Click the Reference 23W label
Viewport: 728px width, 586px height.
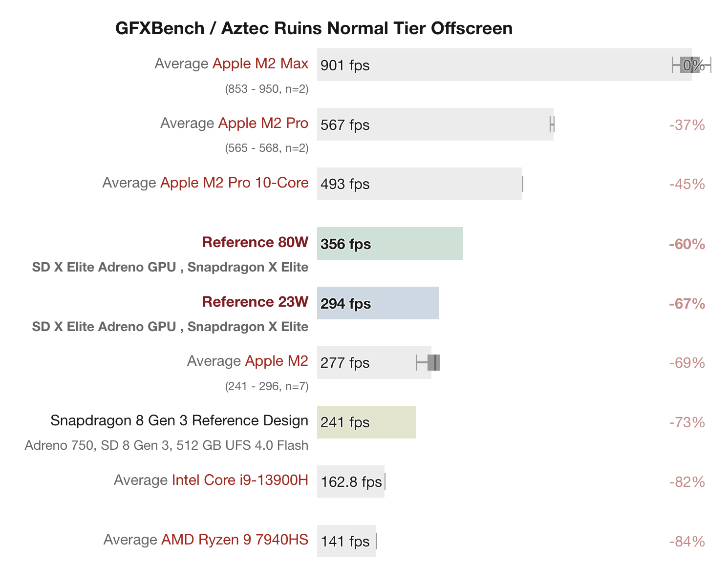(255, 302)
